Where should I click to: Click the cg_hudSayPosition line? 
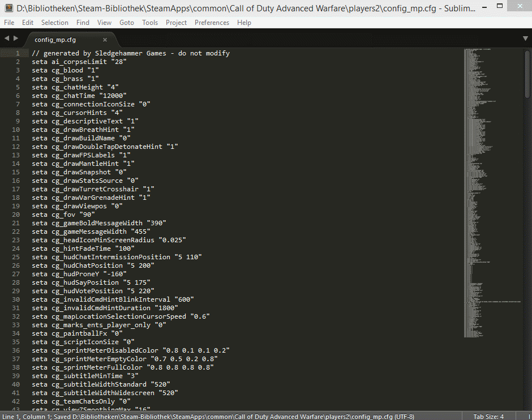(91, 282)
